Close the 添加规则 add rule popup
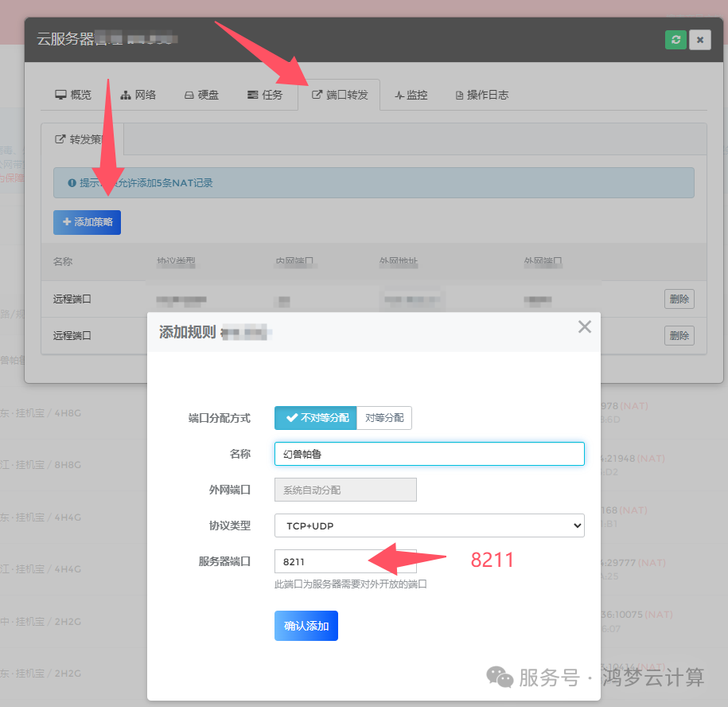The width and height of the screenshot is (728, 707). [x=585, y=327]
